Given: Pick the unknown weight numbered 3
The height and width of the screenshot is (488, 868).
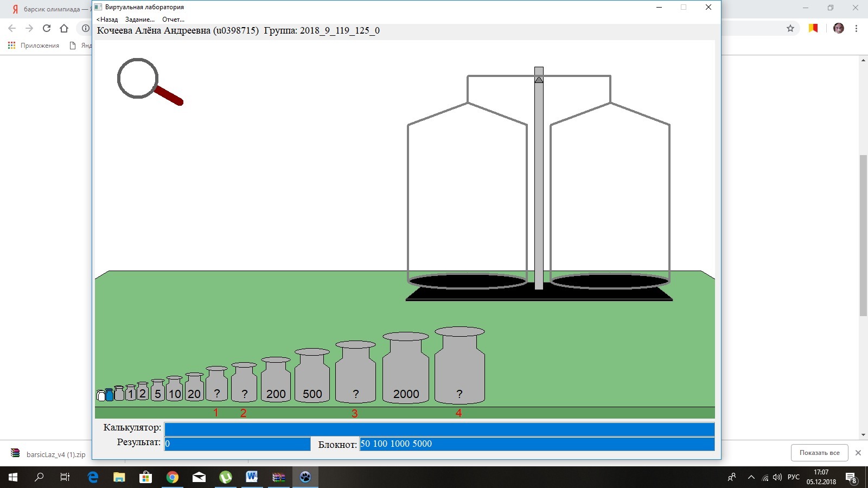Looking at the screenshot, I should coord(355,378).
